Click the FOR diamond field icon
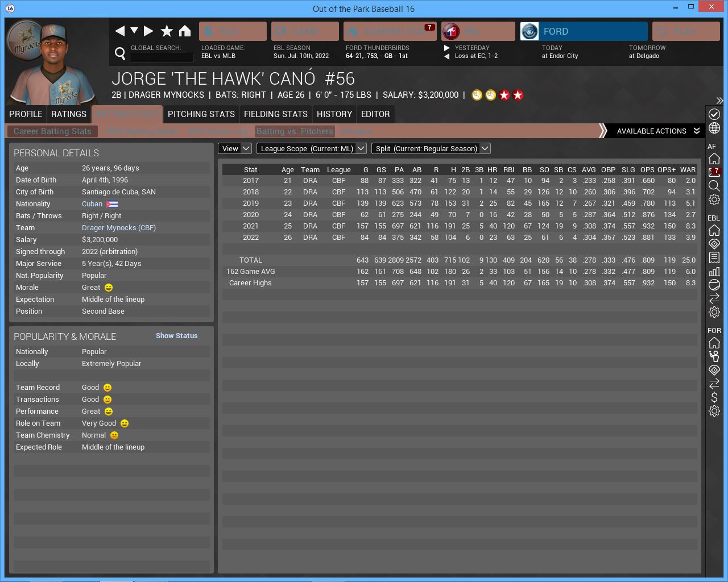Viewport: 728px width, 582px height. pos(714,370)
